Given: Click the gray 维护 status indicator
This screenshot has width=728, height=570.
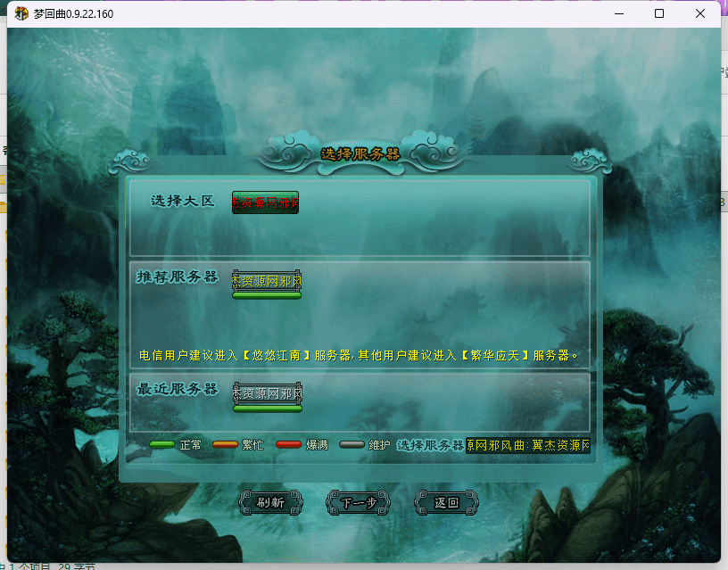Looking at the screenshot, I should (x=352, y=444).
